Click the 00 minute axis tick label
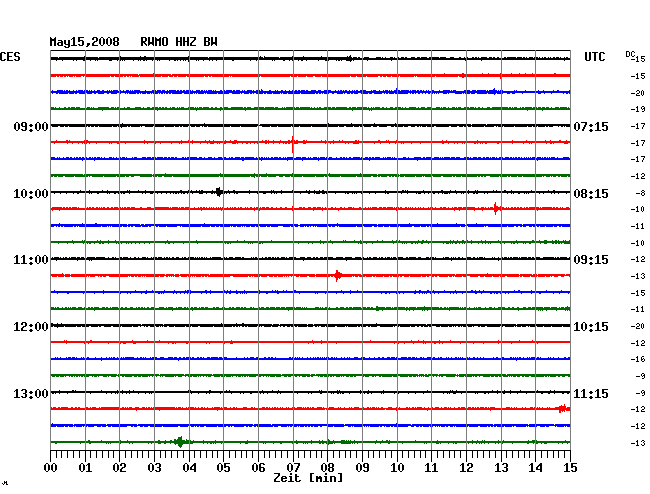650x494 pixels. click(x=51, y=467)
